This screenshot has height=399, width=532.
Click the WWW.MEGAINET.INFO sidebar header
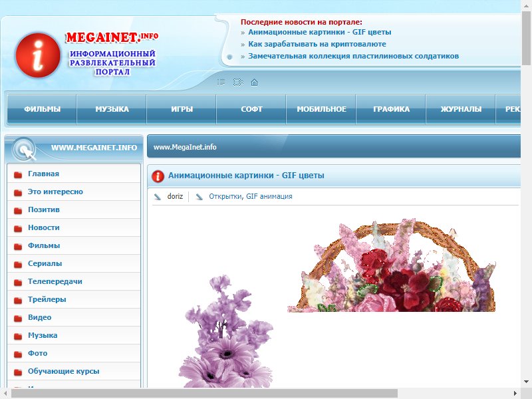click(x=94, y=148)
